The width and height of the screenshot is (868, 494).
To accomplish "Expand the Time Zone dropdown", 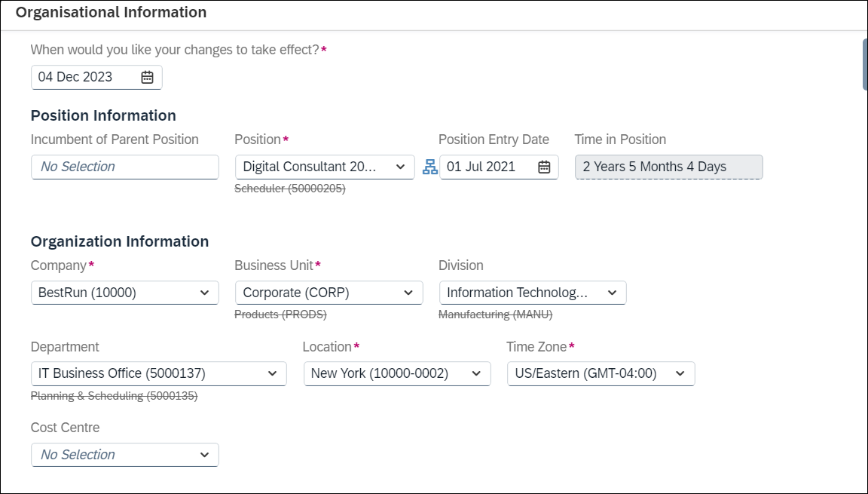I will point(680,373).
